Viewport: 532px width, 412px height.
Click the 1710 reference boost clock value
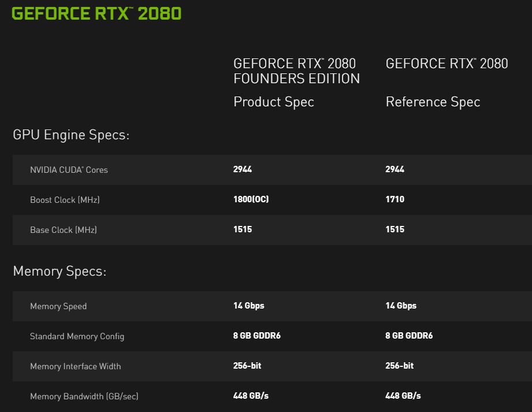[395, 199]
